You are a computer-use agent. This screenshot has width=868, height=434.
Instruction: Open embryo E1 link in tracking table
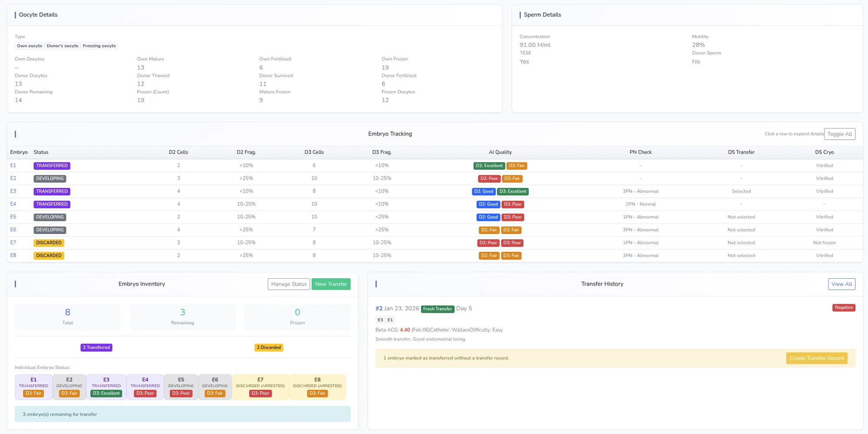13,166
